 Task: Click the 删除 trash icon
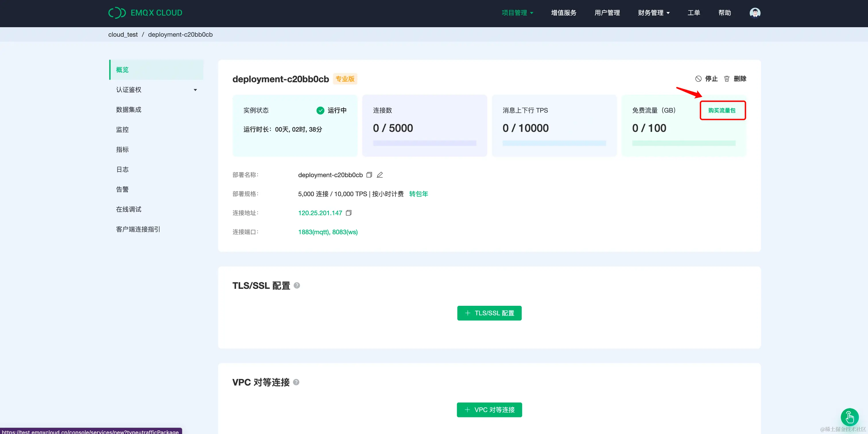(727, 78)
